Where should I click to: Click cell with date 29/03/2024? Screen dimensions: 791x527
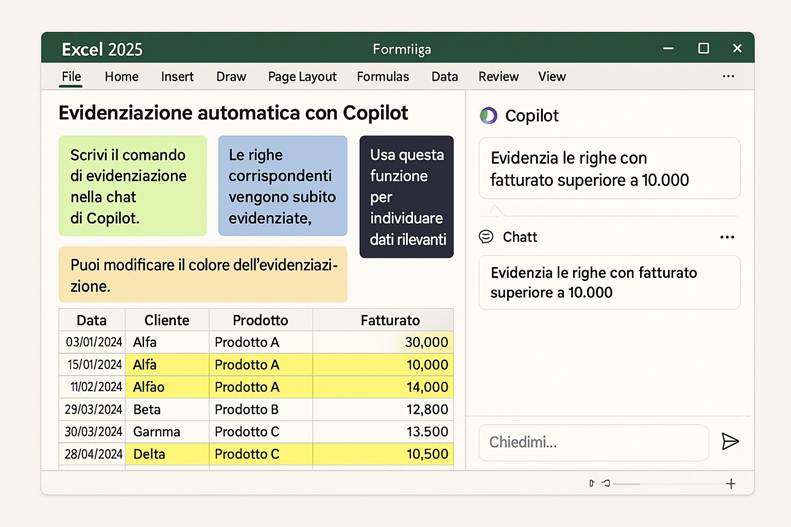tap(92, 409)
